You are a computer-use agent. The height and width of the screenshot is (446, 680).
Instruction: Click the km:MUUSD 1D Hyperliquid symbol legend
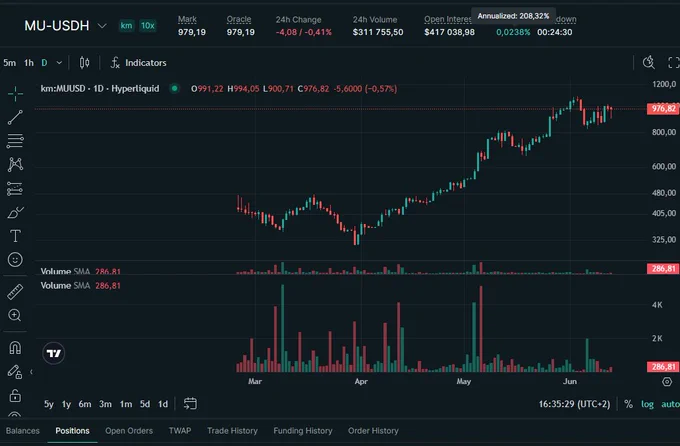[x=100, y=89]
